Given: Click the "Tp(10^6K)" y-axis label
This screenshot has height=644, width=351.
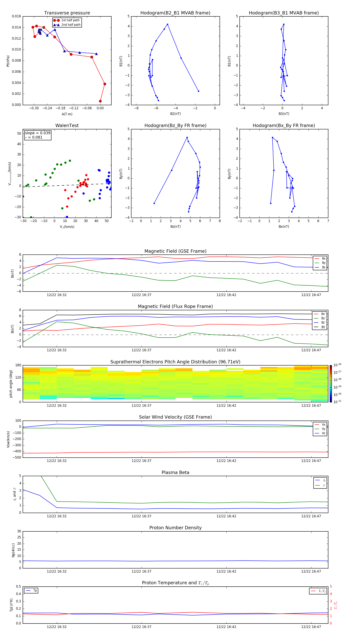Looking at the screenshot, I should click(11, 605).
